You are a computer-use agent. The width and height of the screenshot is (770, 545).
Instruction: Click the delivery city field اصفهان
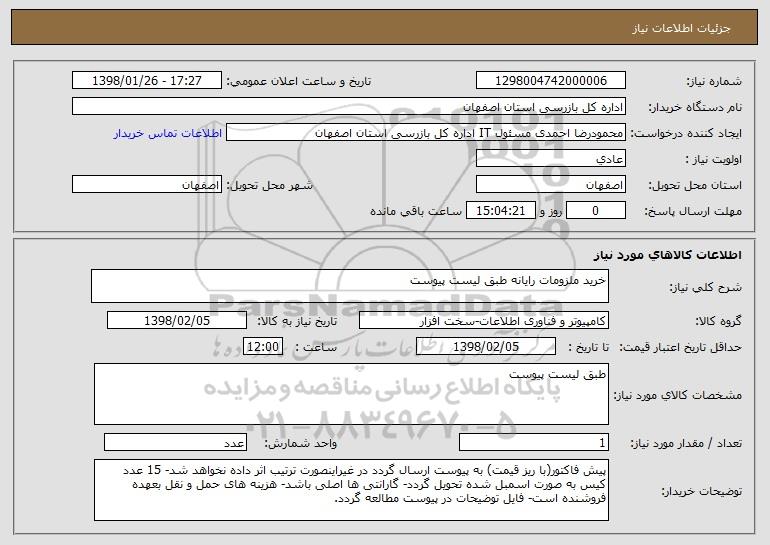147,185
